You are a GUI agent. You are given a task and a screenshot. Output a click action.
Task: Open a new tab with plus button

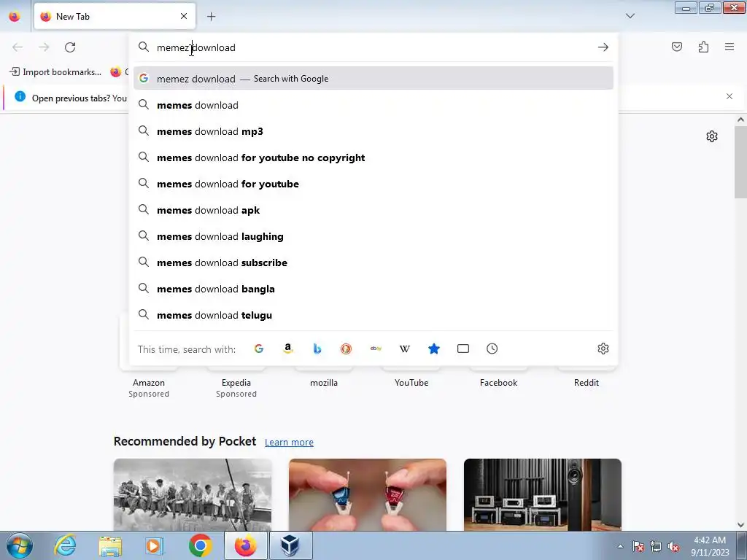(x=211, y=17)
